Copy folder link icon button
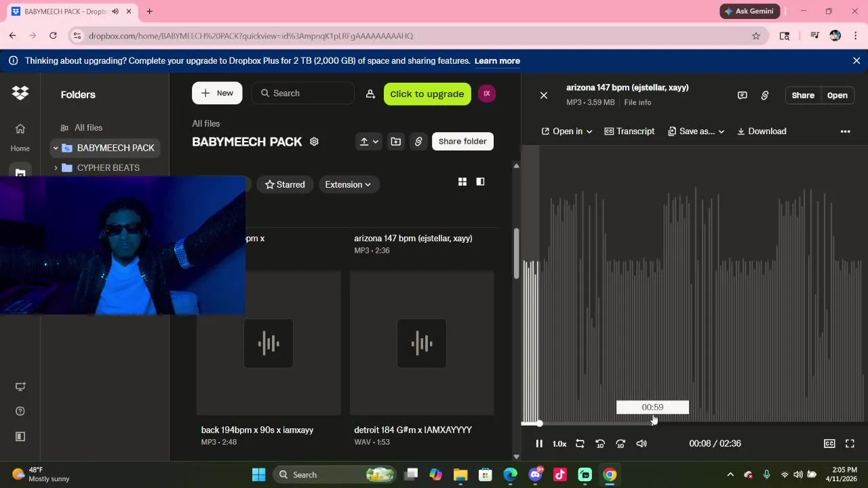Screen dimensions: 868x488 (x=418, y=142)
